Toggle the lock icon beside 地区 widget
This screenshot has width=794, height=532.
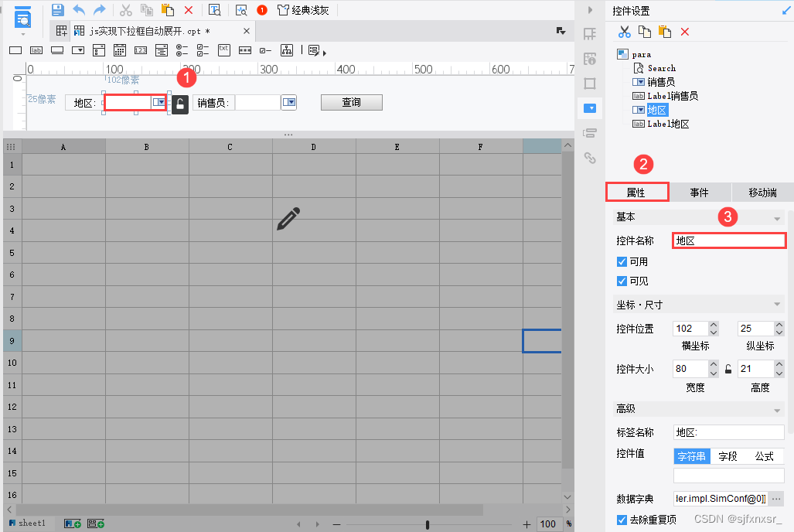tap(180, 104)
